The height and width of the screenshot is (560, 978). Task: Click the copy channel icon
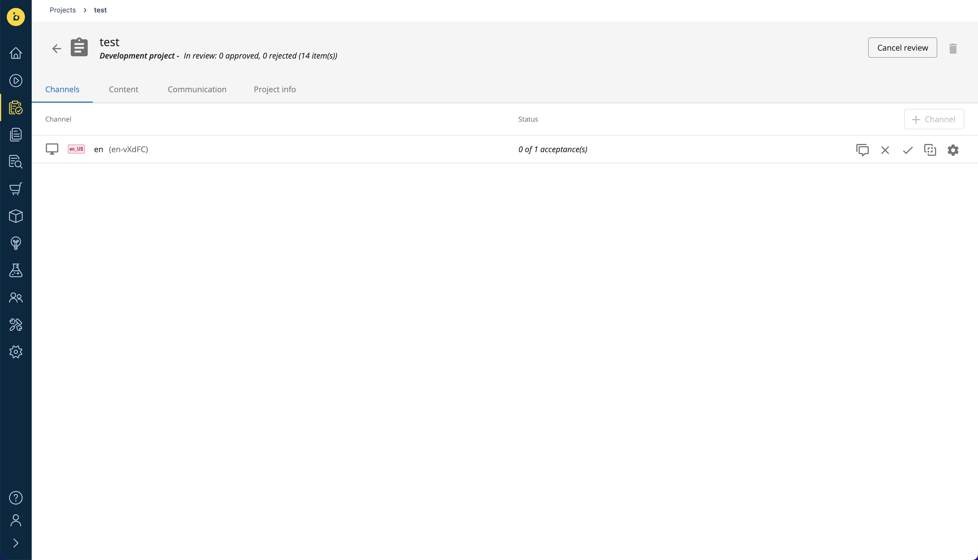[930, 150]
